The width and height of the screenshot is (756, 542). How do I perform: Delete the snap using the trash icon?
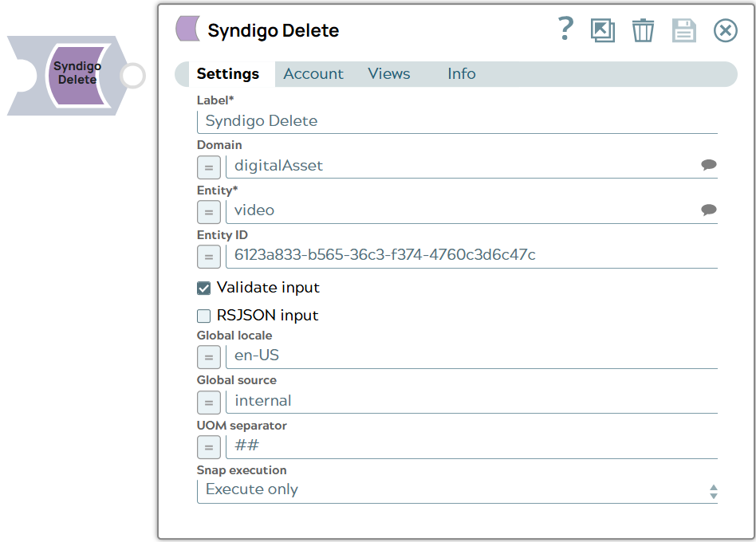pyautogui.click(x=644, y=30)
